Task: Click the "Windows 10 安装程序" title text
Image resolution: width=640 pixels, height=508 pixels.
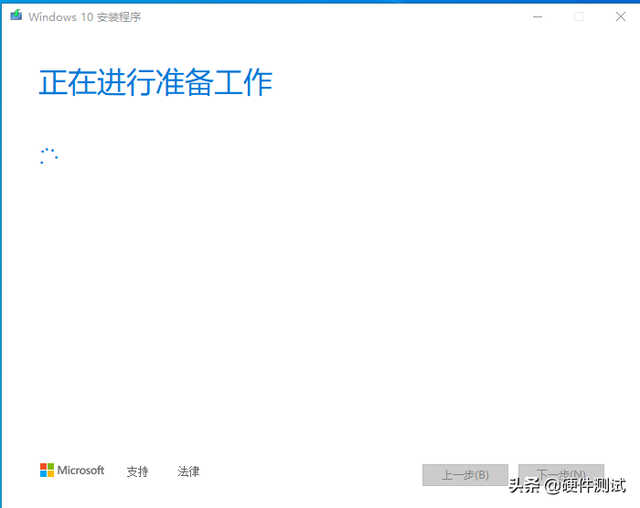Action: point(85,17)
